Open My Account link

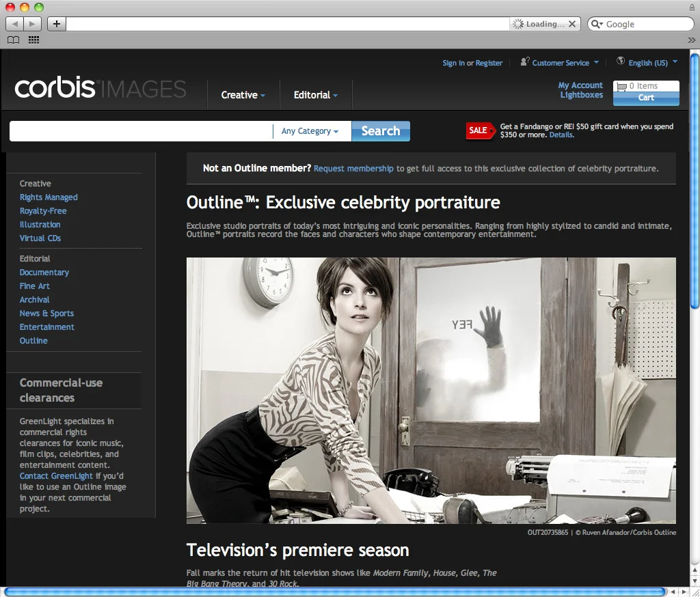[580, 85]
